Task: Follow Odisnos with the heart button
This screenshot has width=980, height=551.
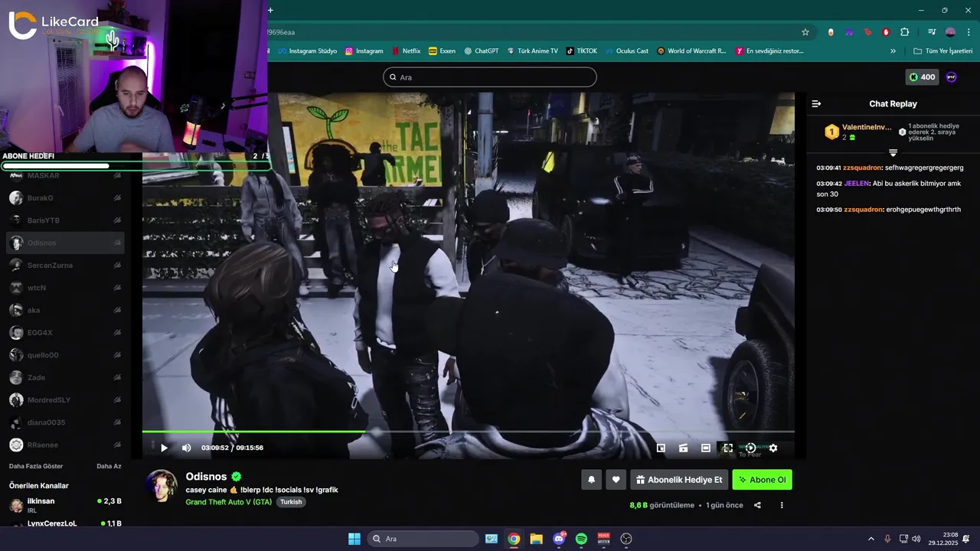Action: [616, 480]
